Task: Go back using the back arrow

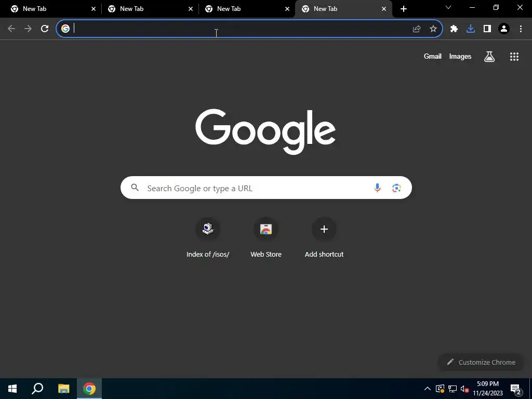Action: coord(11,29)
